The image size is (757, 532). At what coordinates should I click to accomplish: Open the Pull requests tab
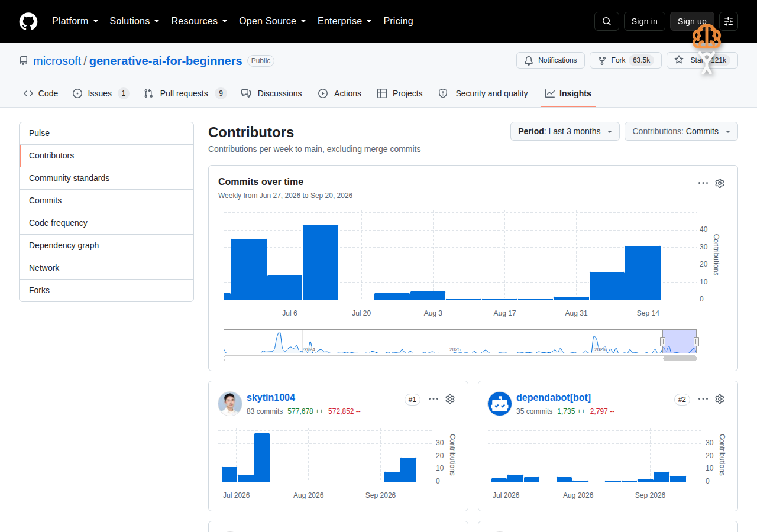[x=185, y=93]
